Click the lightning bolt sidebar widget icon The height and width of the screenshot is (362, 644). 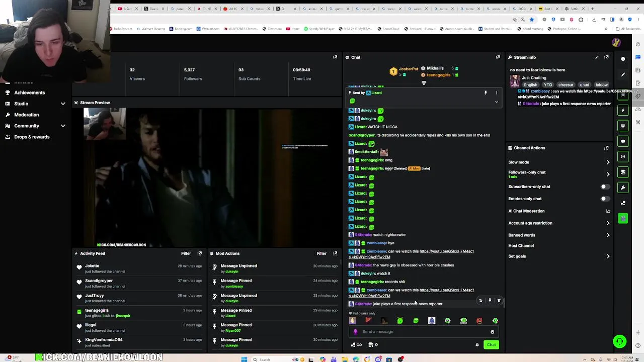coord(623,110)
